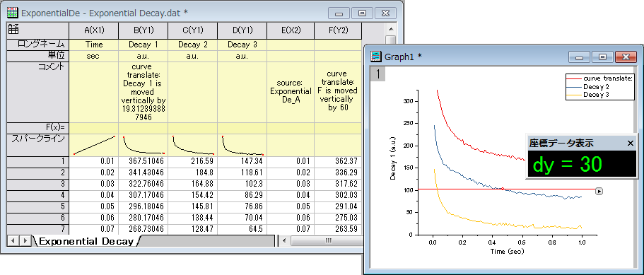Viewport: 644px width, 275px height.
Task: Click the スパークライン row label
Action: click(x=38, y=144)
